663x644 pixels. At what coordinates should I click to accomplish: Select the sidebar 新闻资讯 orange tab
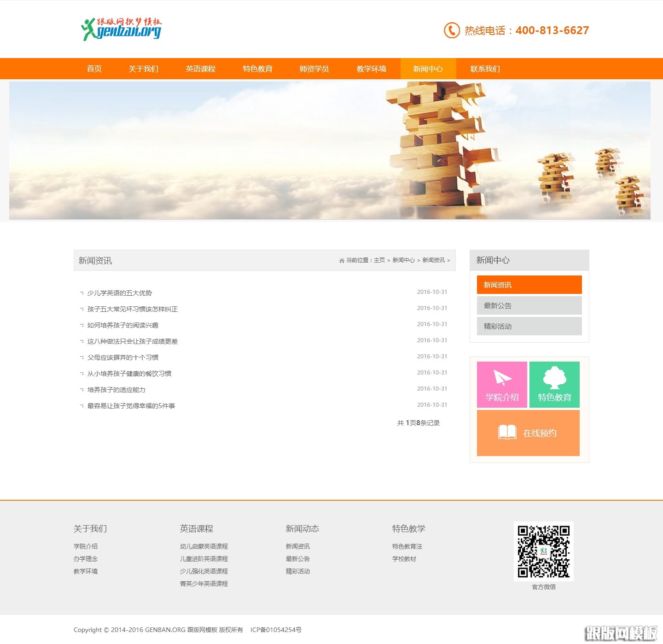click(x=529, y=285)
